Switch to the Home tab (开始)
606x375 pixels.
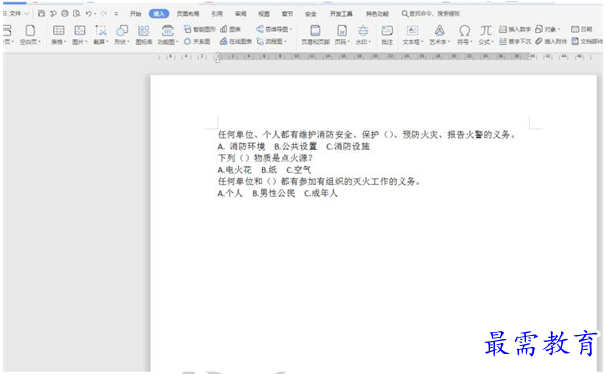click(x=135, y=14)
